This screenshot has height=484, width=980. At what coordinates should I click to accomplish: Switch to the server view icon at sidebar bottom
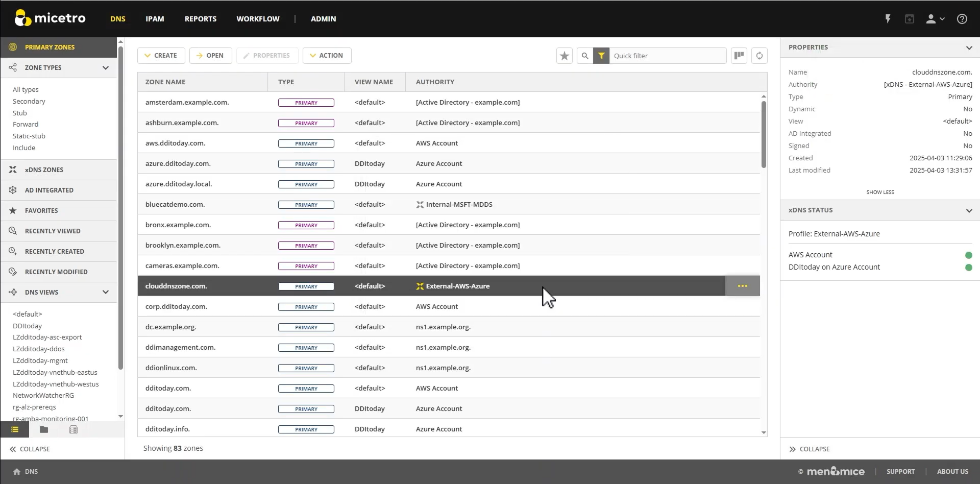(x=73, y=429)
